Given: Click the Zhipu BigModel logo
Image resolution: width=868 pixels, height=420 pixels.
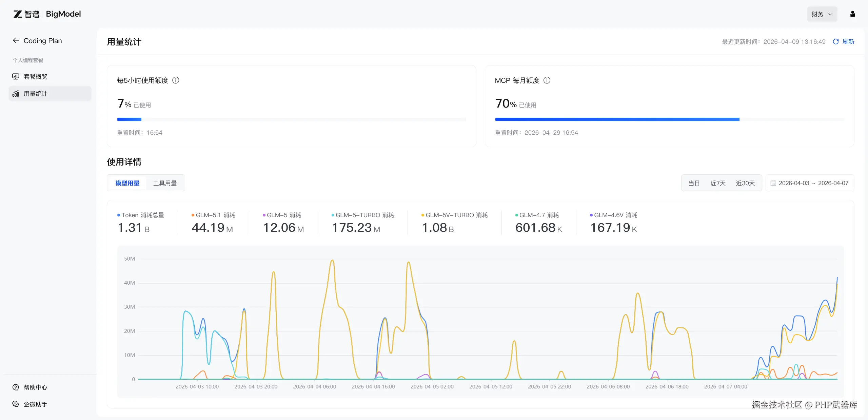Looking at the screenshot, I should pyautogui.click(x=47, y=14).
